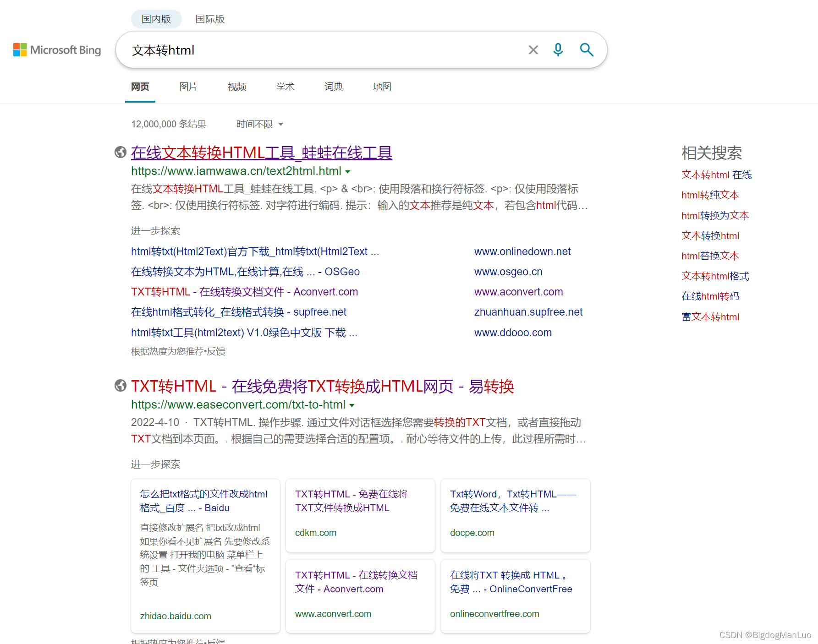Select related search 在线html转码
This screenshot has width=818, height=644.
(x=710, y=296)
